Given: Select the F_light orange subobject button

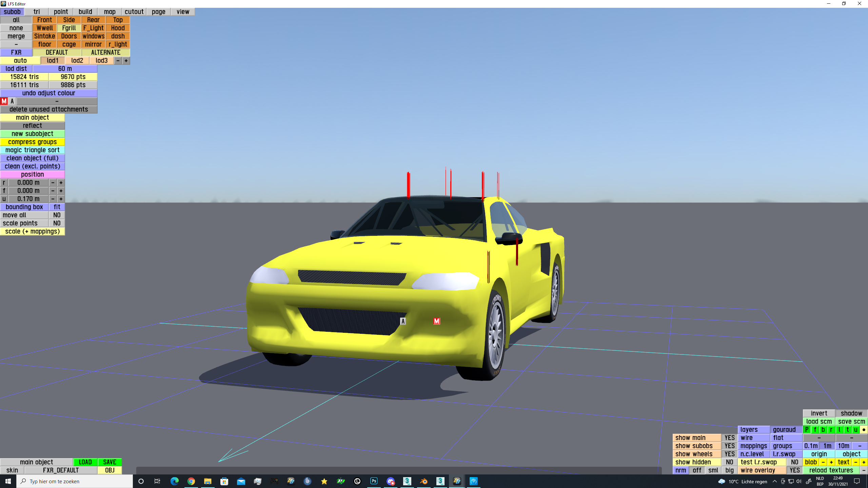Looking at the screenshot, I should [93, 28].
